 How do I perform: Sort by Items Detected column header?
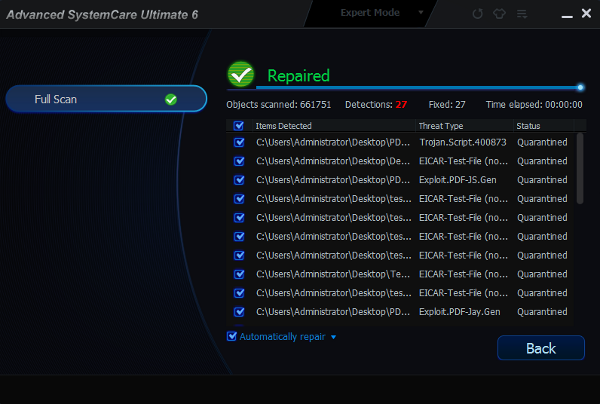(x=284, y=126)
